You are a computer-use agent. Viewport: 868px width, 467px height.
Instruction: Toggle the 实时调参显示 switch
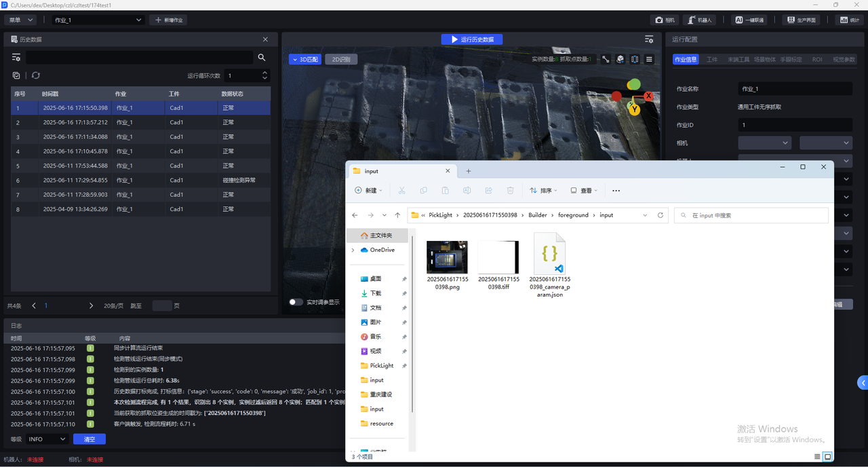pyautogui.click(x=296, y=302)
